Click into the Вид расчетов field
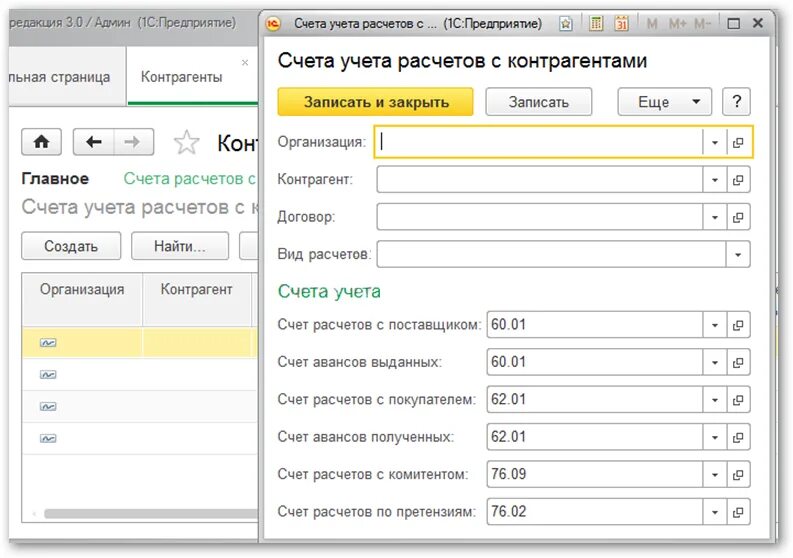Image resolution: width=793 pixels, height=558 pixels. 552,254
